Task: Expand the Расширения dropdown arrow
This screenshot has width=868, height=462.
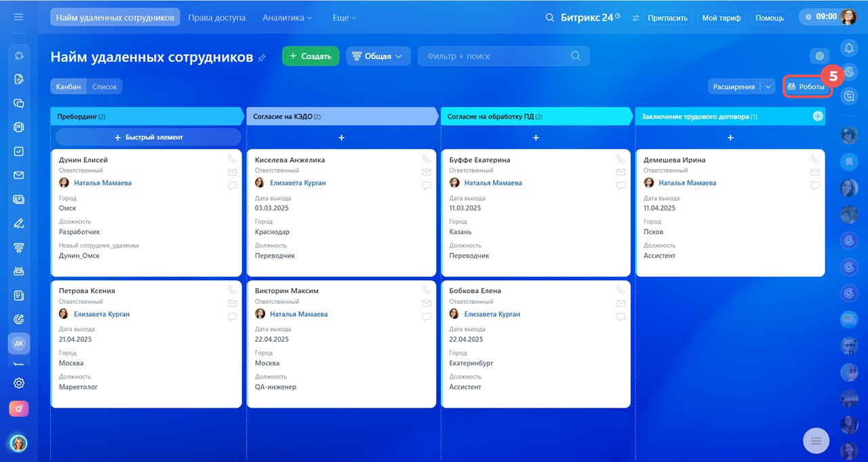Action: pos(768,87)
